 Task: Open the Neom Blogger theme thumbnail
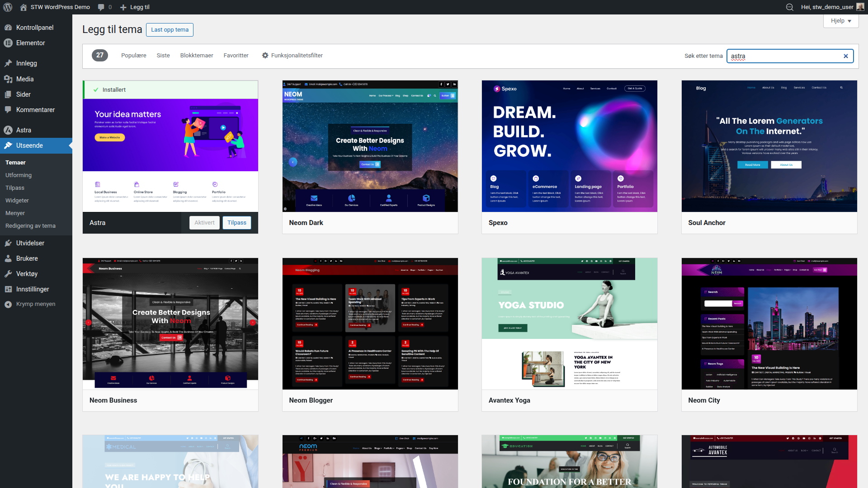(370, 324)
